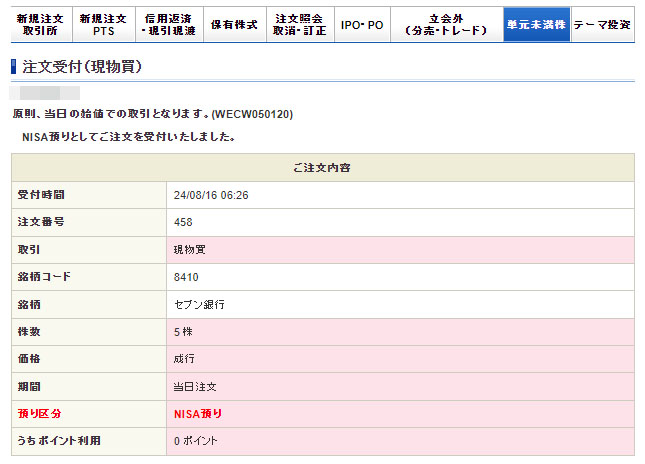Screen dimensions: 645x464
Task: Go to the 保有株式 tab
Action: pyautogui.click(x=234, y=24)
